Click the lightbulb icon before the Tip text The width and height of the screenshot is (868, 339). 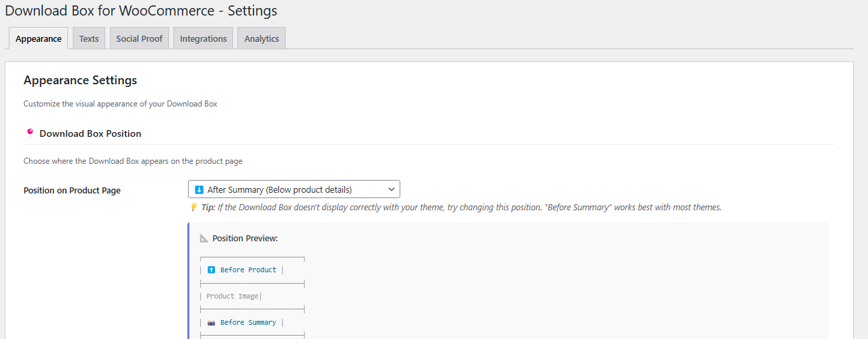tap(193, 208)
